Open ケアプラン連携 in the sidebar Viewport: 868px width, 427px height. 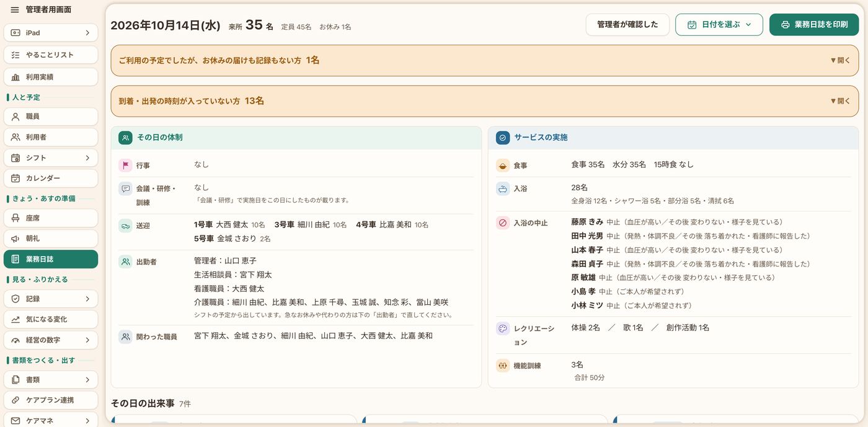coord(51,400)
